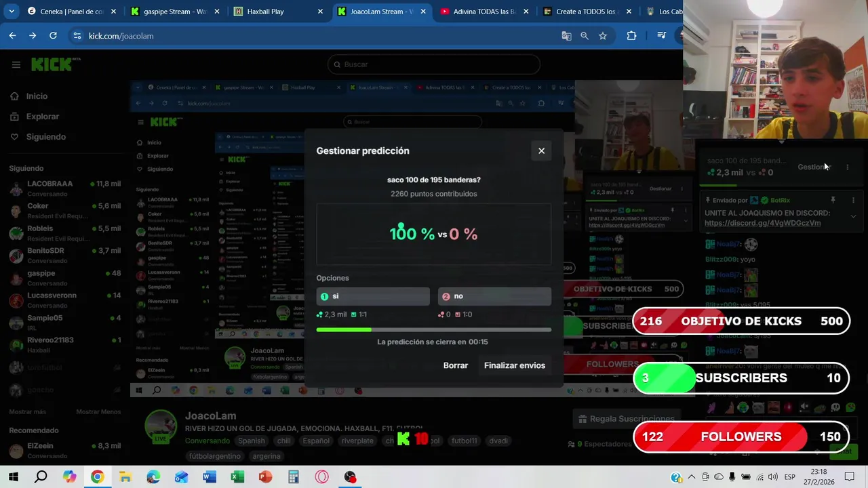
Task: Collapse list with Mostrar Menos
Action: pos(98,412)
